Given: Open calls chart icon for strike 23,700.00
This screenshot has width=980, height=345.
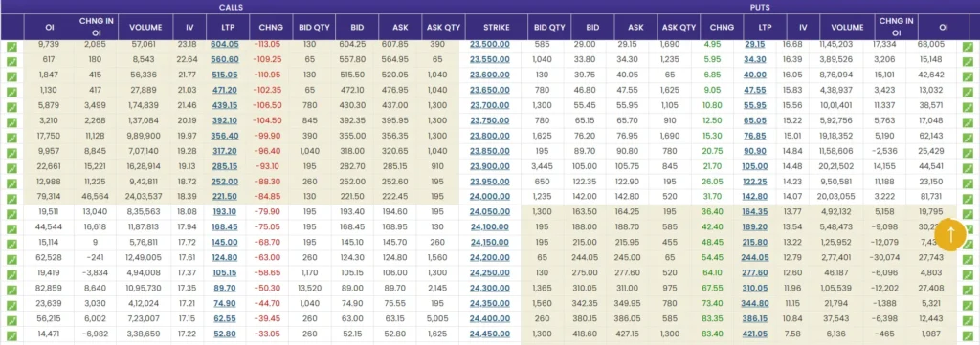Looking at the screenshot, I should (11, 107).
